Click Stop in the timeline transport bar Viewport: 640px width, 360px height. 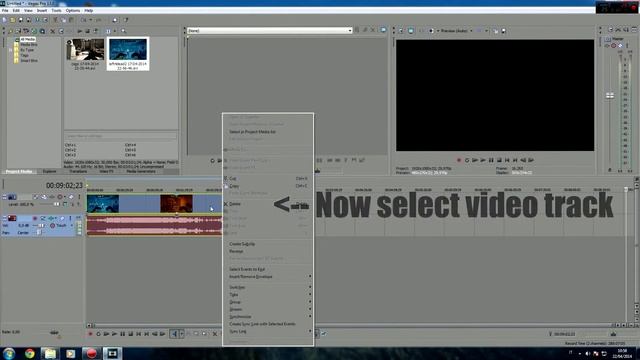131,334
